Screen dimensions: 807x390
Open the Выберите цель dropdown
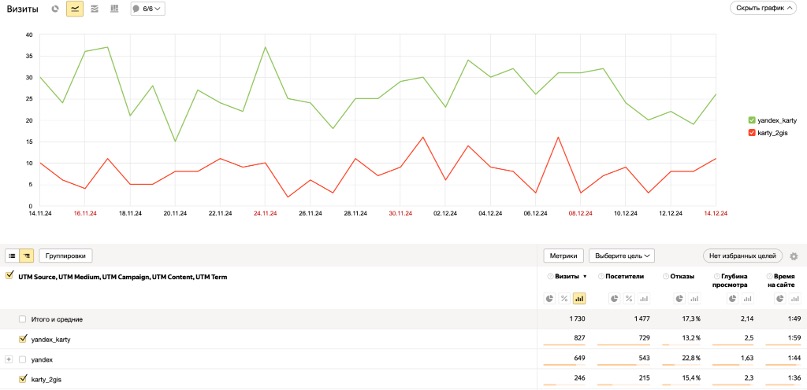[x=622, y=256]
